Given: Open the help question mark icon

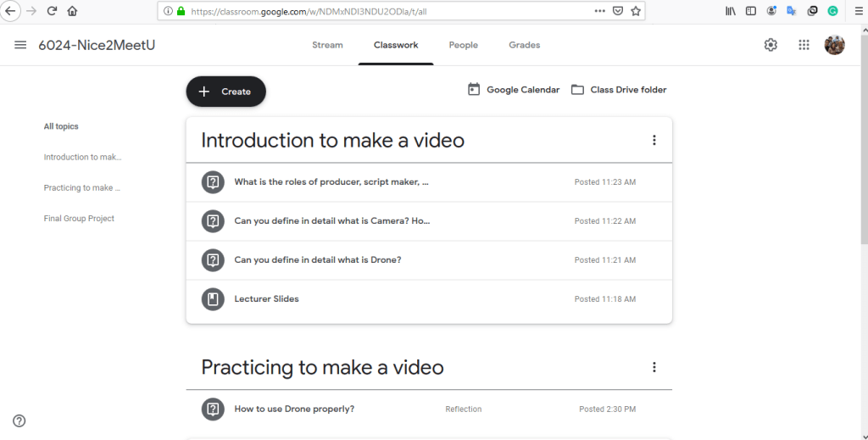Looking at the screenshot, I should (x=19, y=421).
